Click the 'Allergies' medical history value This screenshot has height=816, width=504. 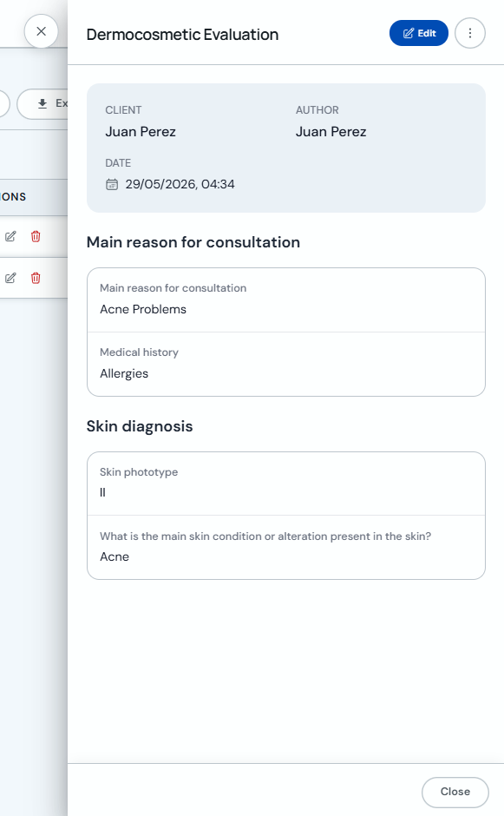(124, 373)
